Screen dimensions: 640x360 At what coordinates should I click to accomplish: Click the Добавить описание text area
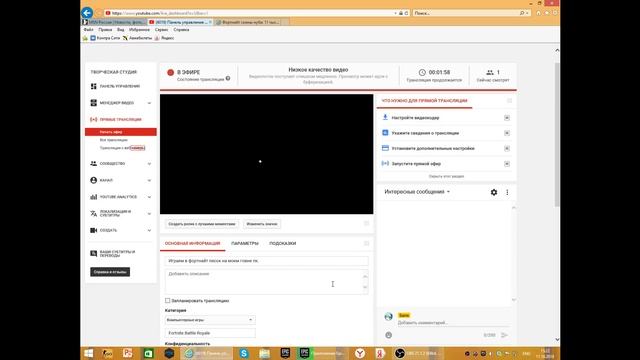coord(264,281)
